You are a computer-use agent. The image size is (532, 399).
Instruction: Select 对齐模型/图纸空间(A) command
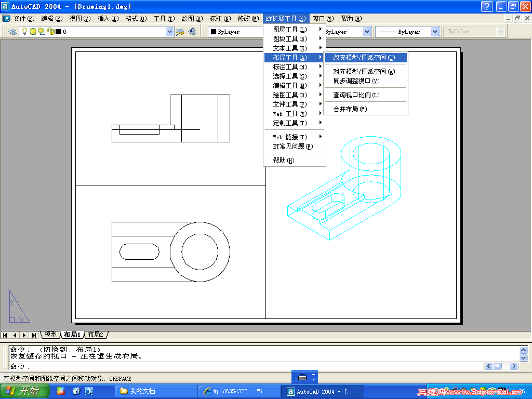[x=366, y=72]
